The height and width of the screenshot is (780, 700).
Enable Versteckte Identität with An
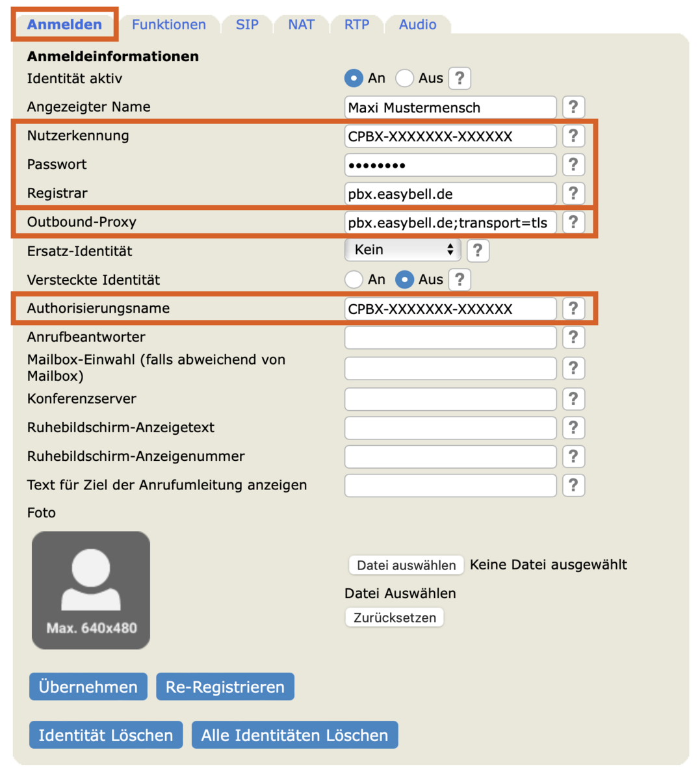[x=354, y=279]
